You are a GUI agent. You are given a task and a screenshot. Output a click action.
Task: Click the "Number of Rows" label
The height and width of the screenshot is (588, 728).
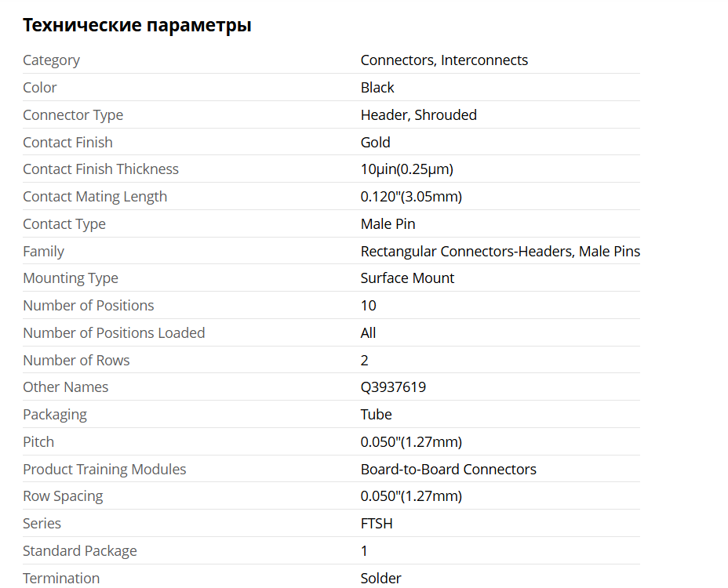(x=76, y=361)
